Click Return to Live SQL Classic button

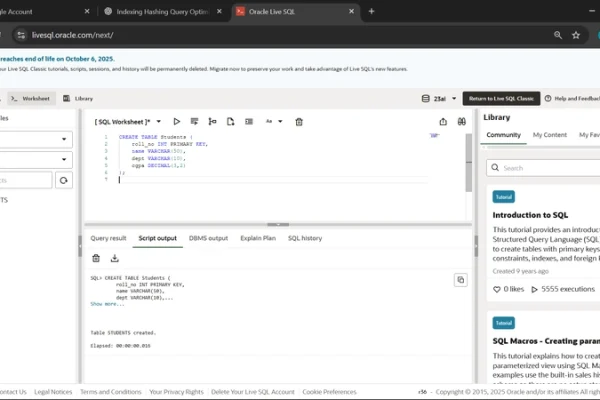tap(503, 98)
